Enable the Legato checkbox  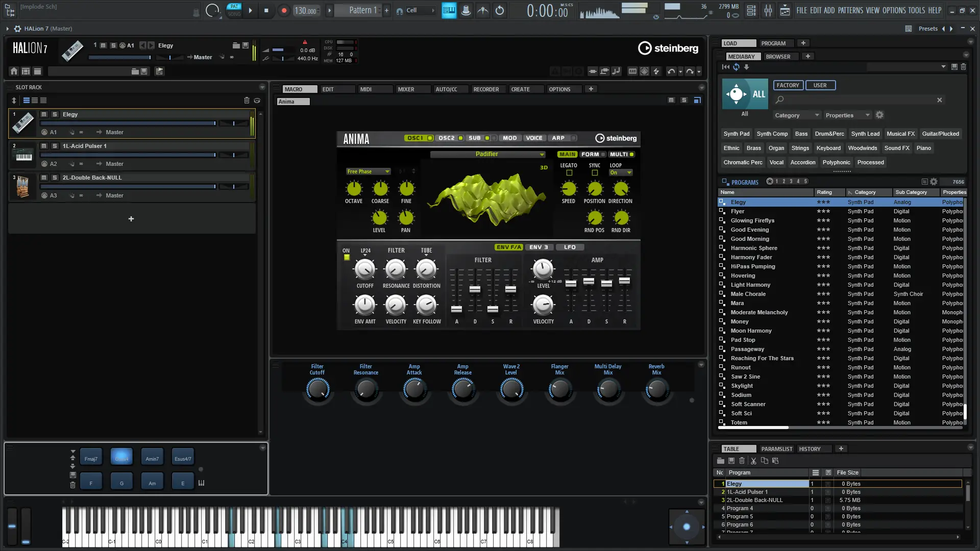569,173
